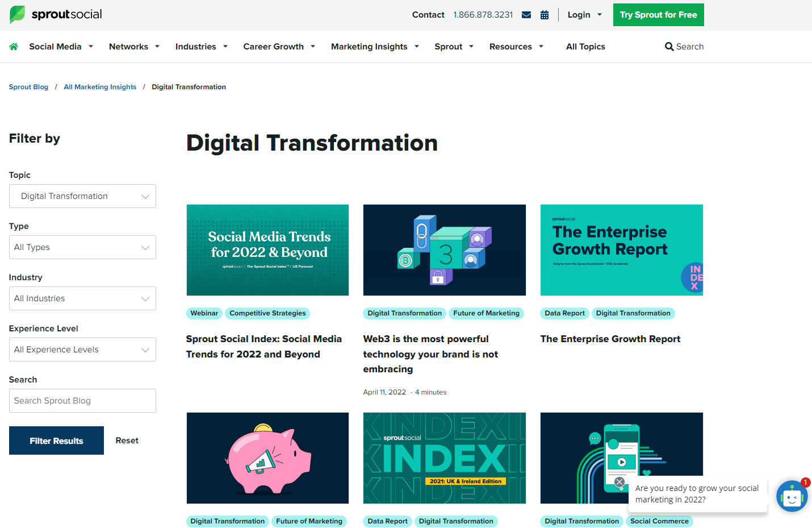Click the Sprout Social leaf logo
The image size is (812, 528).
pos(56,14)
